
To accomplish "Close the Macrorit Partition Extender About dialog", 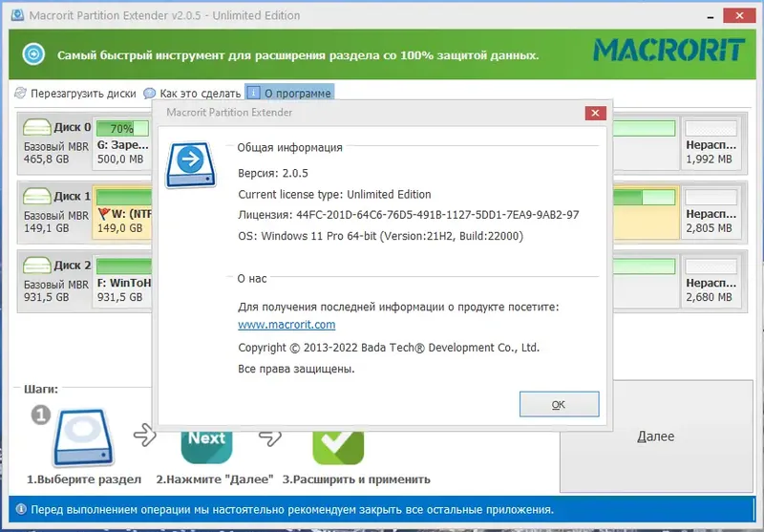I will [x=595, y=113].
